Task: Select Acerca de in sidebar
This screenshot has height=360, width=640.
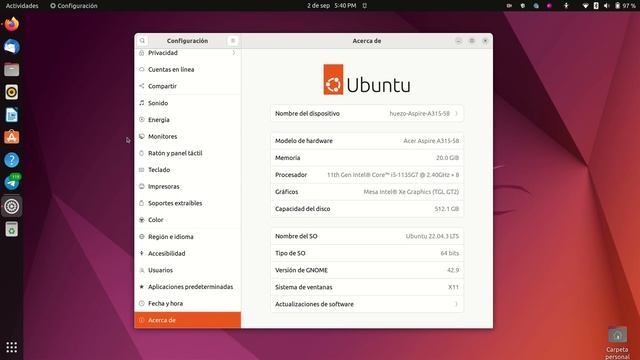Action: click(187, 320)
